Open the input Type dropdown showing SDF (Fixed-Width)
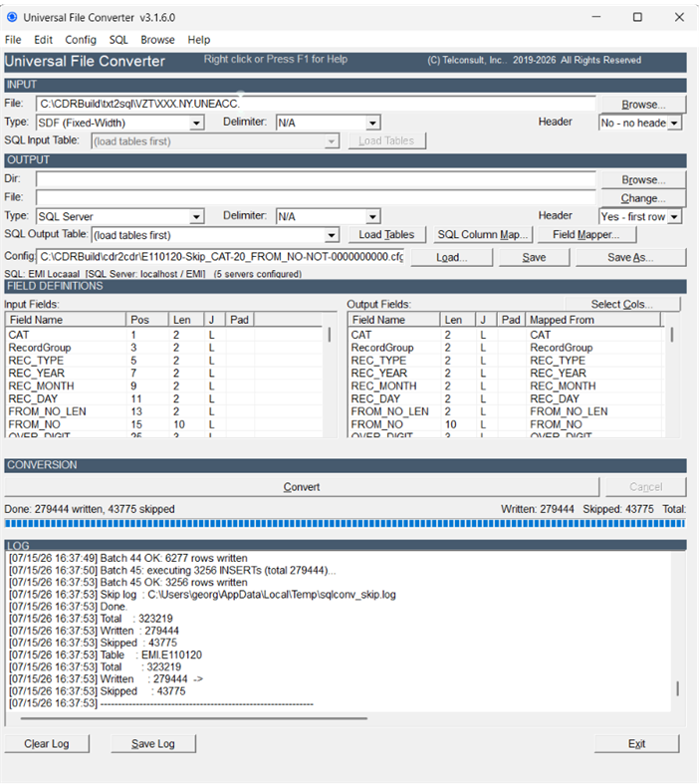The height and width of the screenshot is (784, 699). (x=119, y=123)
